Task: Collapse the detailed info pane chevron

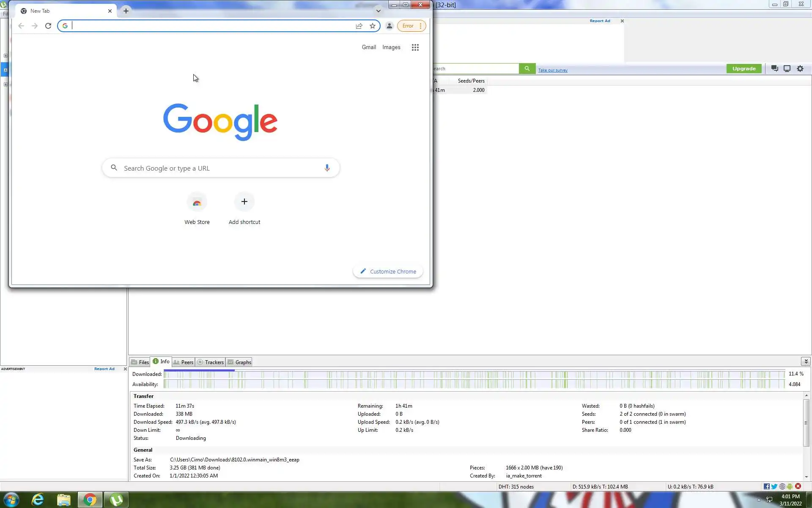Action: [x=806, y=362]
